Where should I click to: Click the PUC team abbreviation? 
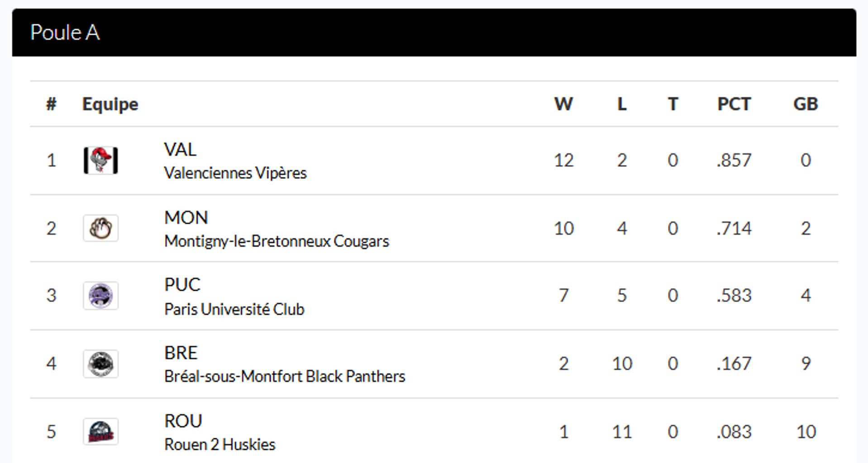coord(182,285)
